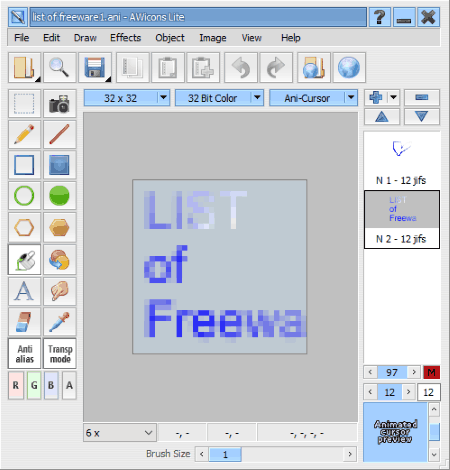450x470 pixels.
Task: Decrease the 97 value with left arrow
Action: click(x=370, y=372)
